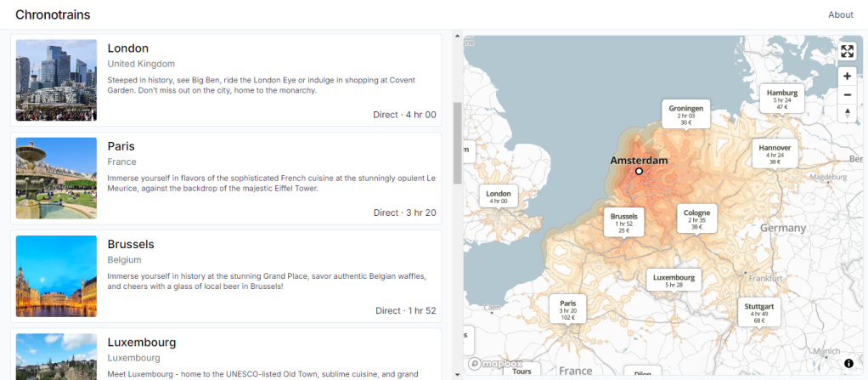Go to Chronotrains home title
The image size is (868, 380).
pyautogui.click(x=53, y=15)
